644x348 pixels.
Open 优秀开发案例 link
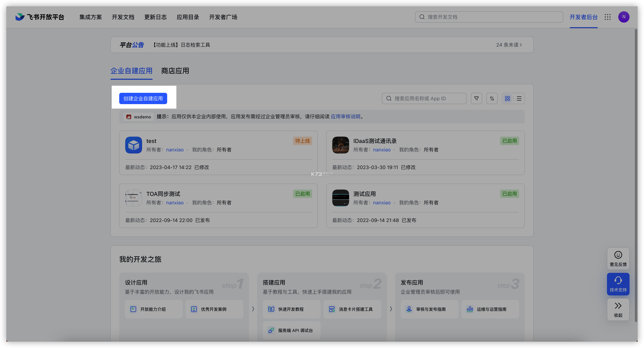pos(214,309)
